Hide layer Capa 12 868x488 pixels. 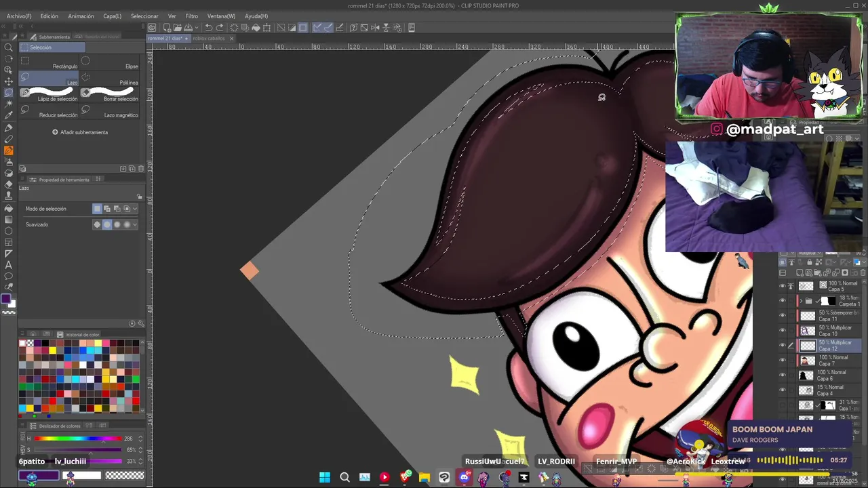[x=782, y=346]
